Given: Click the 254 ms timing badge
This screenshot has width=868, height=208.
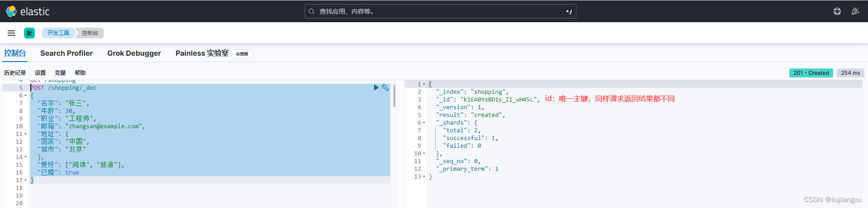Looking at the screenshot, I should pyautogui.click(x=850, y=73).
